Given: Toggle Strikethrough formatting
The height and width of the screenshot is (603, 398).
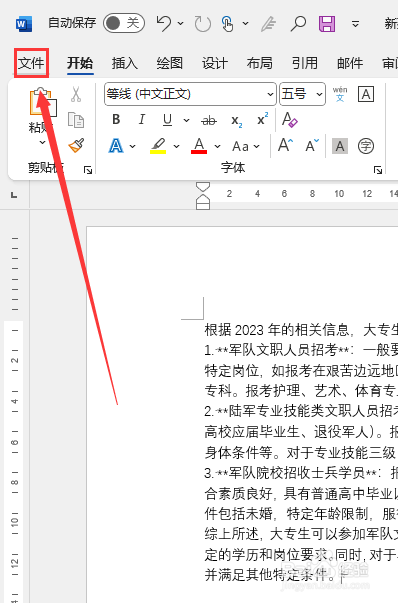Looking at the screenshot, I should 209,120.
